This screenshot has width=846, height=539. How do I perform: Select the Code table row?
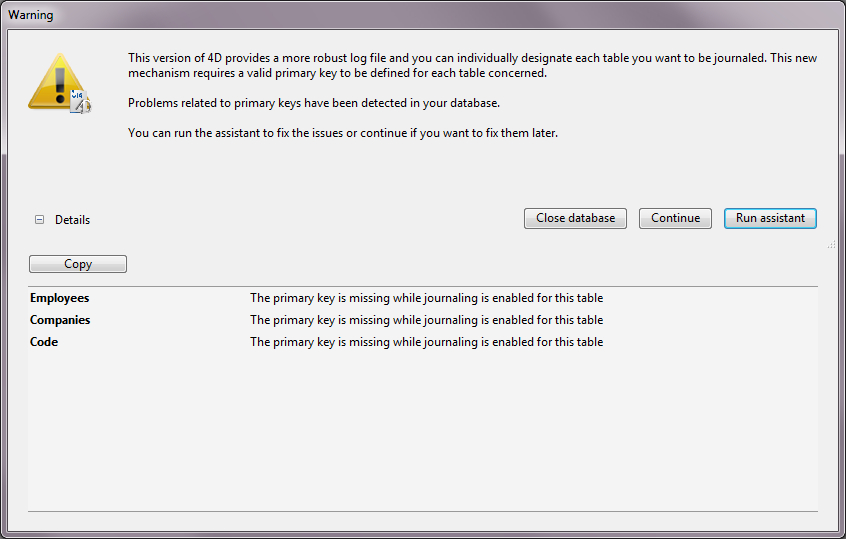[44, 342]
